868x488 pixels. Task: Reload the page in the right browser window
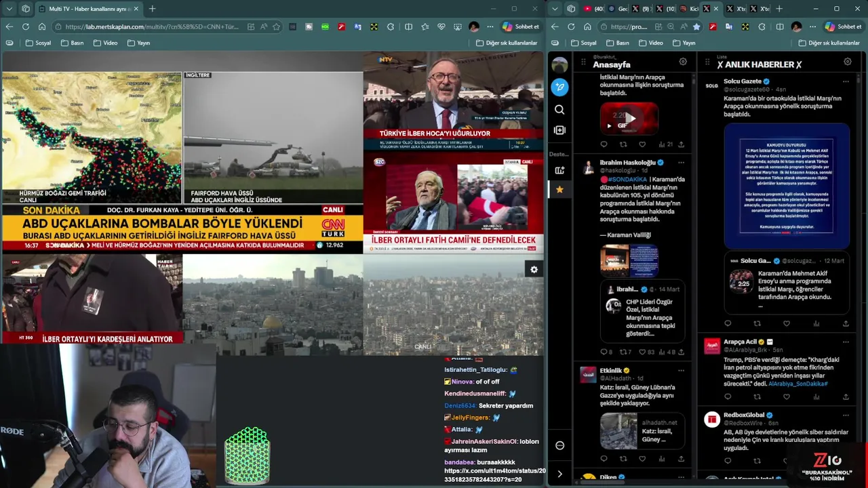click(x=571, y=26)
